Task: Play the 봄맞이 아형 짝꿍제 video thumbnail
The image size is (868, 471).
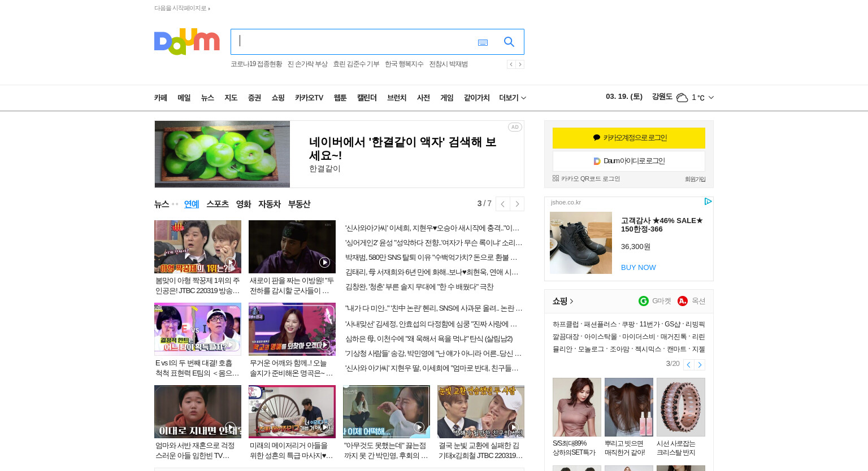Action: (198, 247)
